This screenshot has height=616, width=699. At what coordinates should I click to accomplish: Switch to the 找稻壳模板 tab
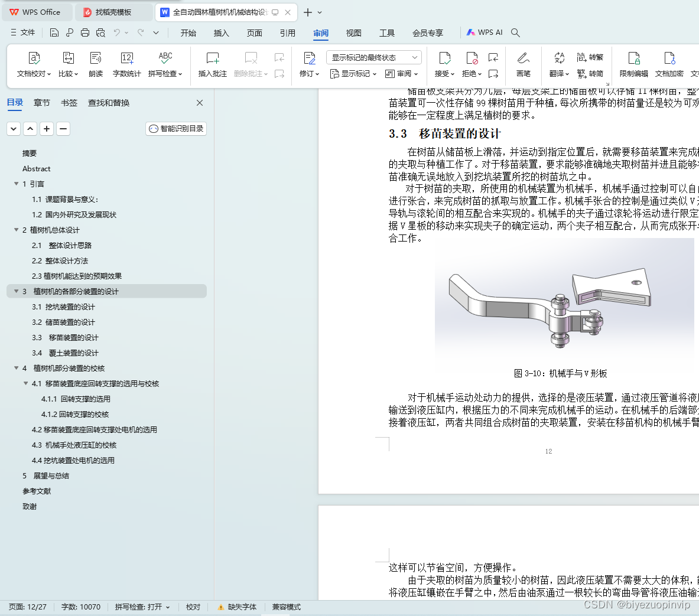pos(112,12)
